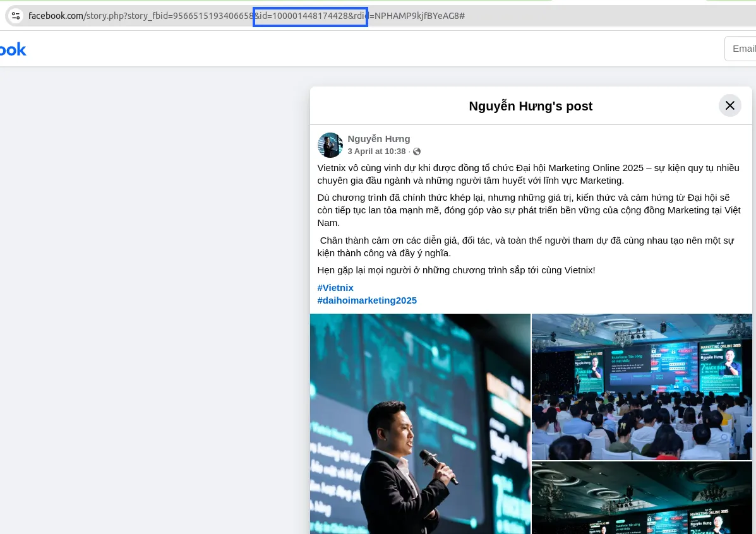Select the highlighted id parameter in the URL
Screen dimensions: 756x534
[x=310, y=16]
